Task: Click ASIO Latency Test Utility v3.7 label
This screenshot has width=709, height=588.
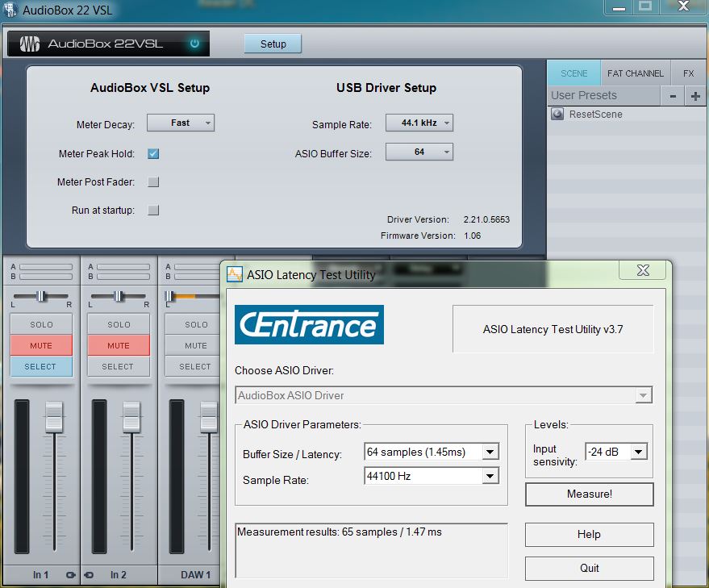Action: (x=553, y=329)
